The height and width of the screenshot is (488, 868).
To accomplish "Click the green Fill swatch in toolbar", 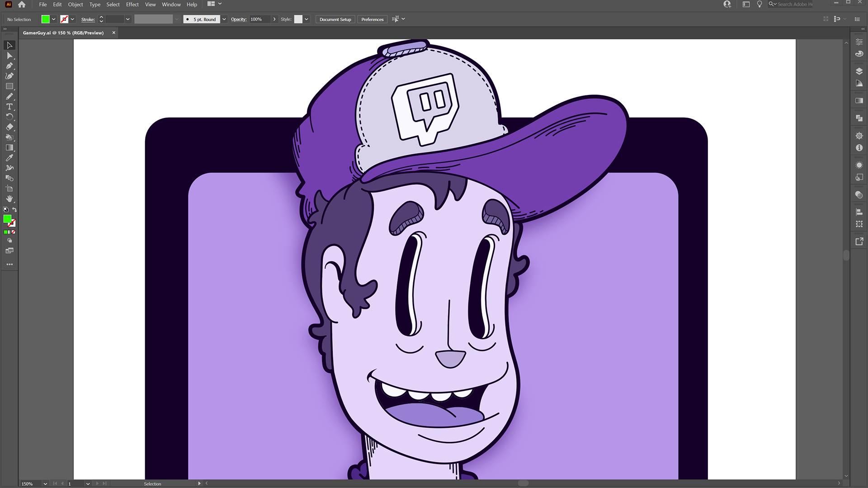I will pyautogui.click(x=7, y=219).
